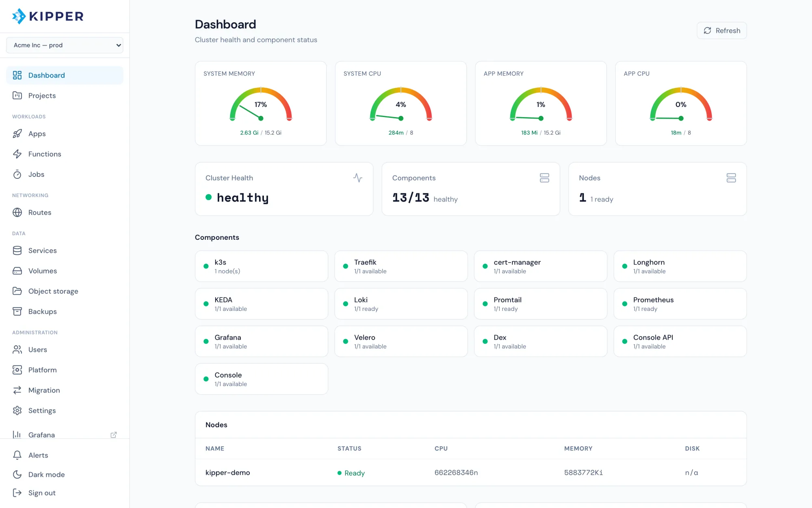Click the Object storage folder icon
812x508 pixels.
(x=17, y=291)
